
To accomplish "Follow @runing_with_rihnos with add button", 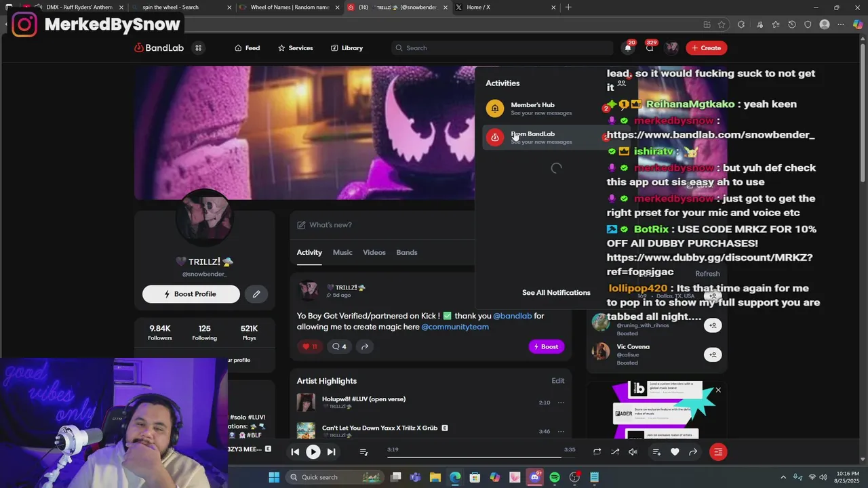I will click(x=713, y=325).
